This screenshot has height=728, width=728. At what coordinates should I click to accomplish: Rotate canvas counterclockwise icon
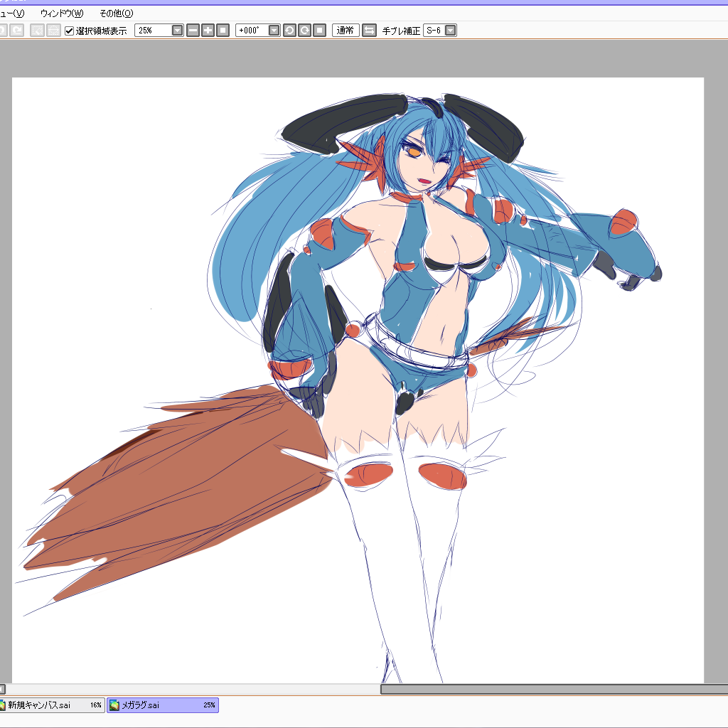[x=289, y=31]
